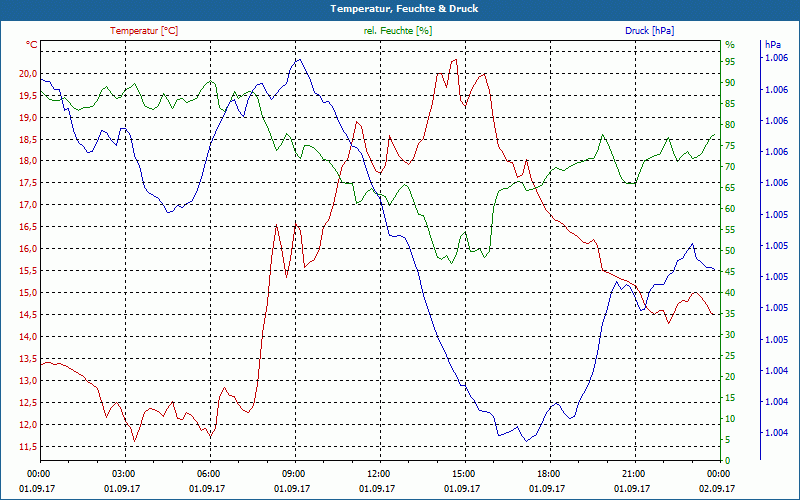Click the '60' humidity axis value
The width and height of the screenshot is (800, 500).
coord(730,209)
